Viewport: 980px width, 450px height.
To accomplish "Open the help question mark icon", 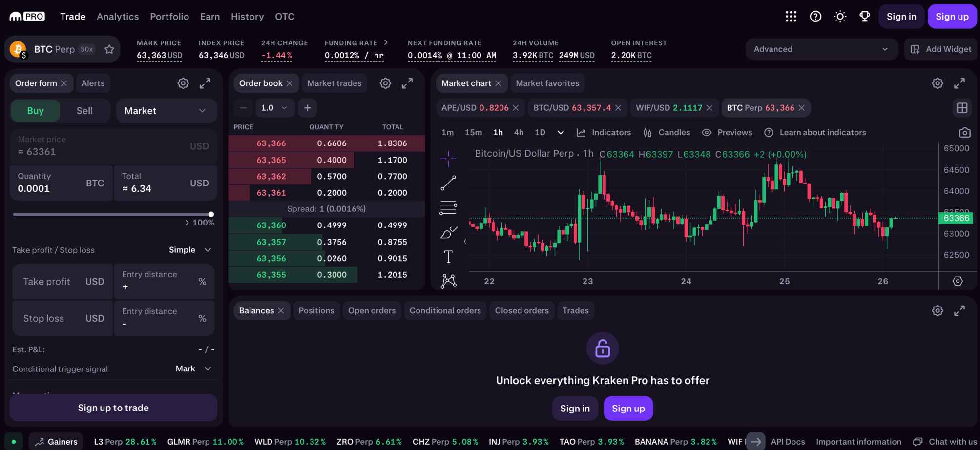I will (x=815, y=17).
